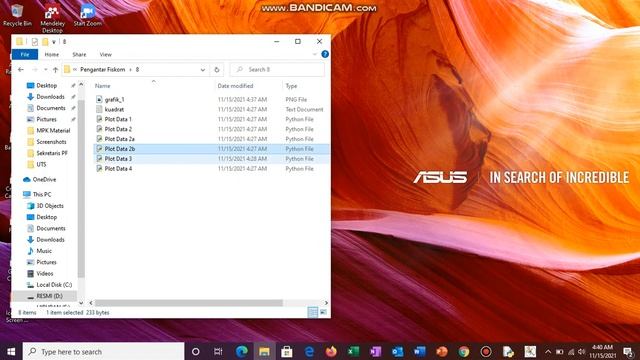
Task: Select This PC in navigation pane
Action: pyautogui.click(x=42, y=195)
